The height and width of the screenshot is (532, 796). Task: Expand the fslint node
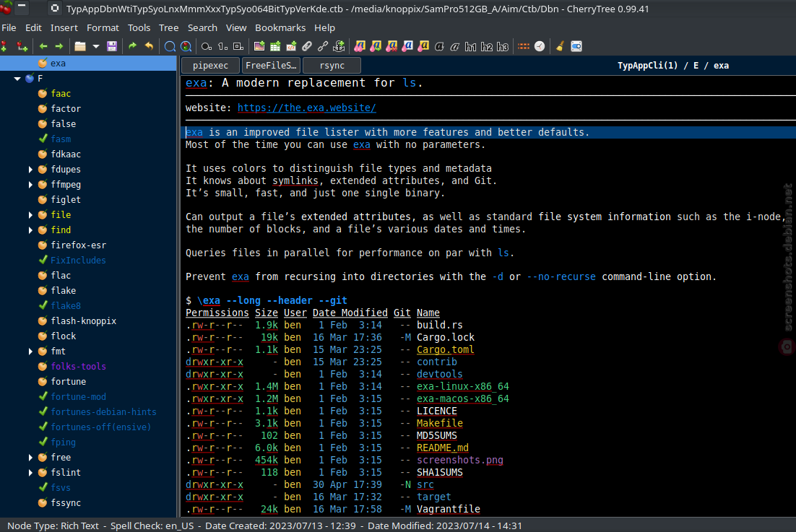(x=30, y=473)
